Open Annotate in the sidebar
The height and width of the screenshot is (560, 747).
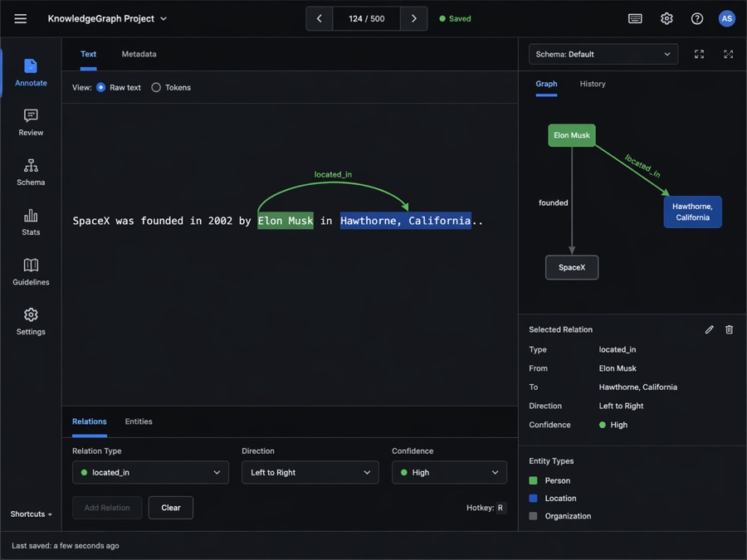pyautogui.click(x=31, y=73)
